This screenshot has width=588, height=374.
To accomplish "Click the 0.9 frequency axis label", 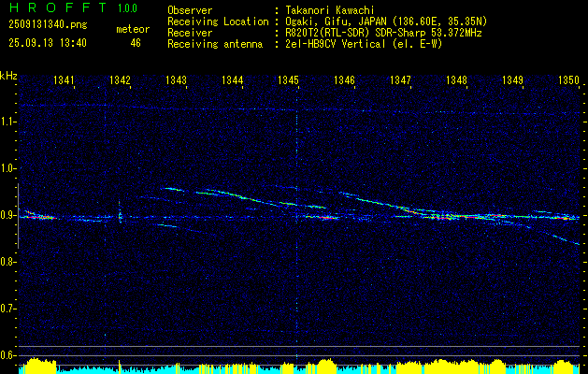I will (x=6, y=215).
